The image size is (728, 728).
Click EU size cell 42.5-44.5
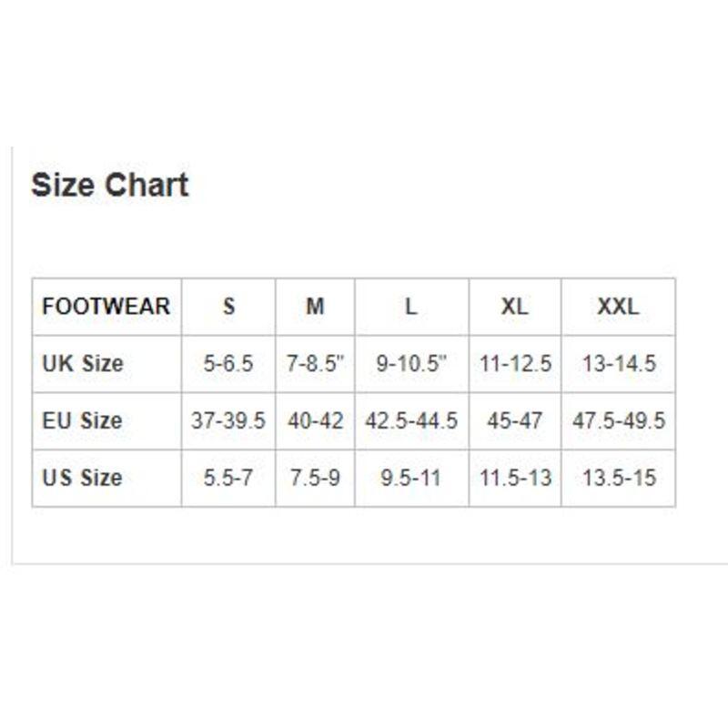(412, 421)
